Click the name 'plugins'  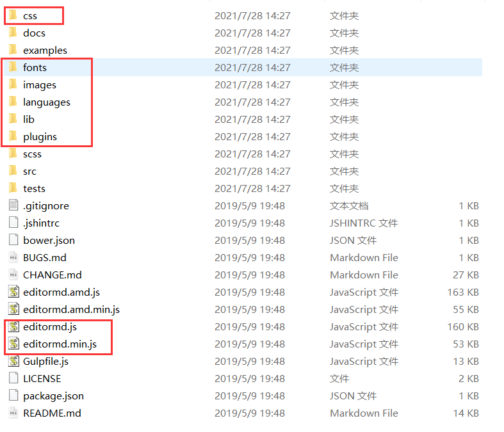pos(40,137)
